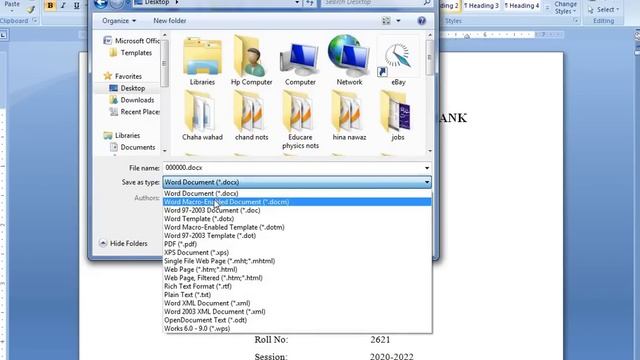Screen dimensions: 640x360
Task: Choose Word Template (*.dotx) option
Action: [297, 219]
